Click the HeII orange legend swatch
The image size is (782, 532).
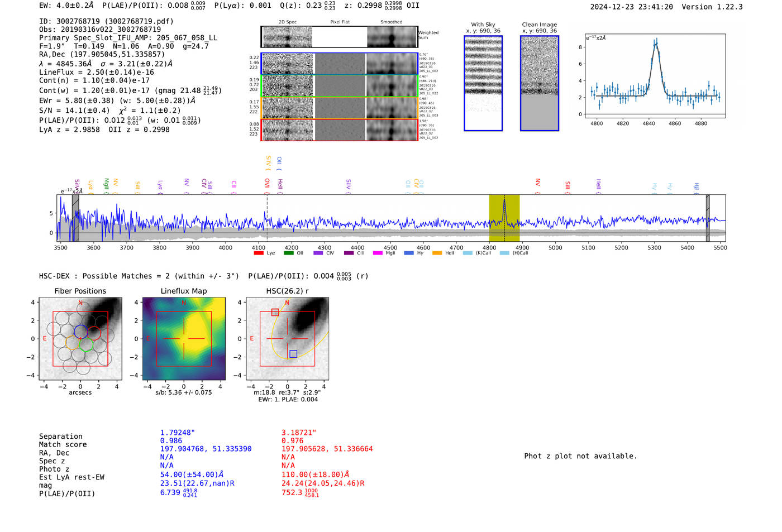click(437, 253)
